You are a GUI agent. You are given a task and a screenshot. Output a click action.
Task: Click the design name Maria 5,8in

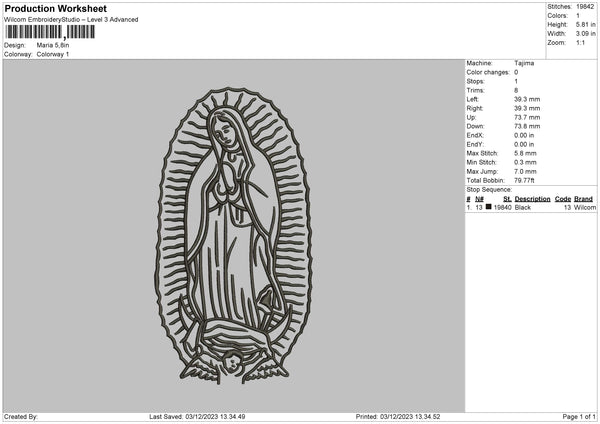click(53, 45)
